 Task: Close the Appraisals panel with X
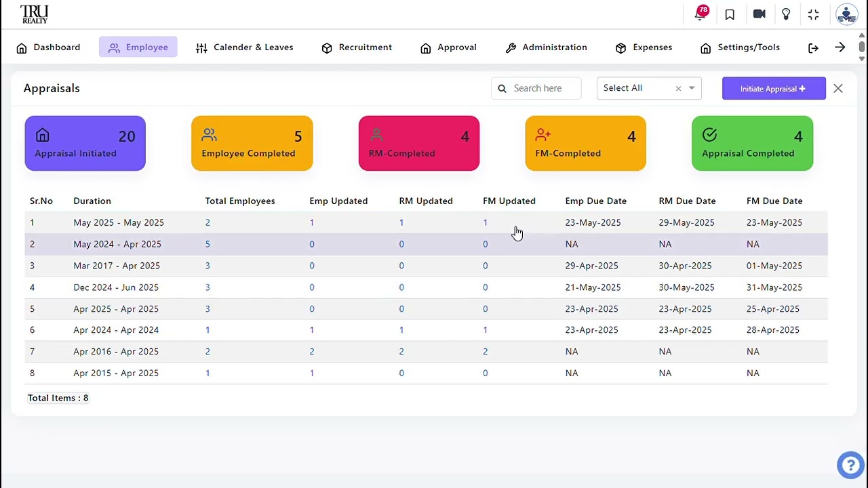coord(838,89)
